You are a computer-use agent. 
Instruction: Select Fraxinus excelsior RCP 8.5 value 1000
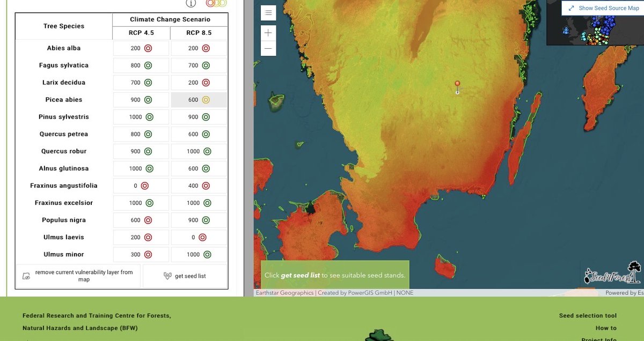pyautogui.click(x=199, y=203)
